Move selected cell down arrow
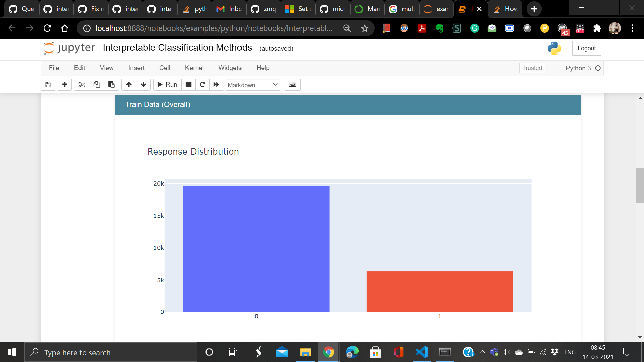This screenshot has height=362, width=644. 143,85
